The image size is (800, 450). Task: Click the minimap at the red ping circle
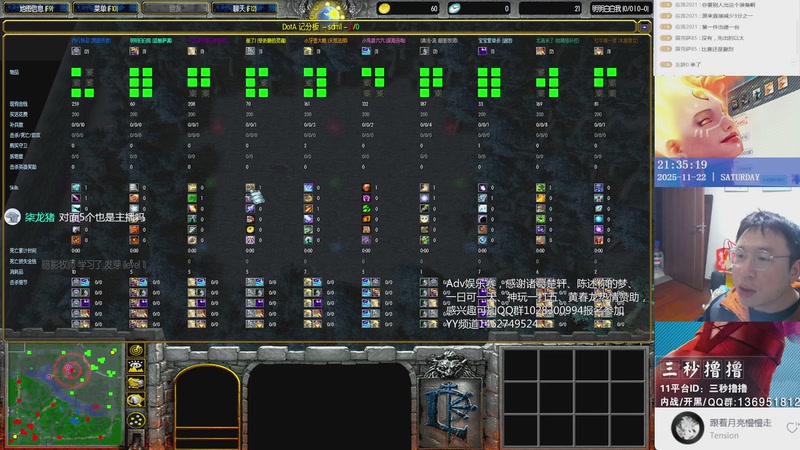click(x=70, y=369)
